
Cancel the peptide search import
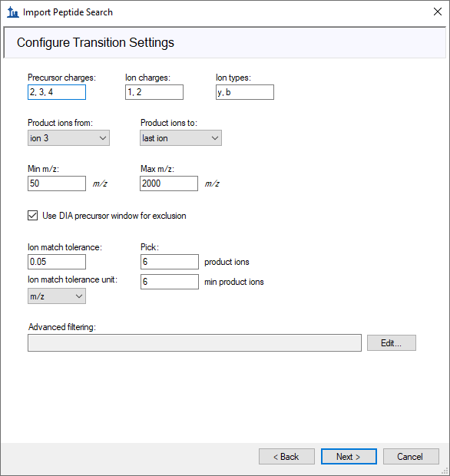coord(411,456)
